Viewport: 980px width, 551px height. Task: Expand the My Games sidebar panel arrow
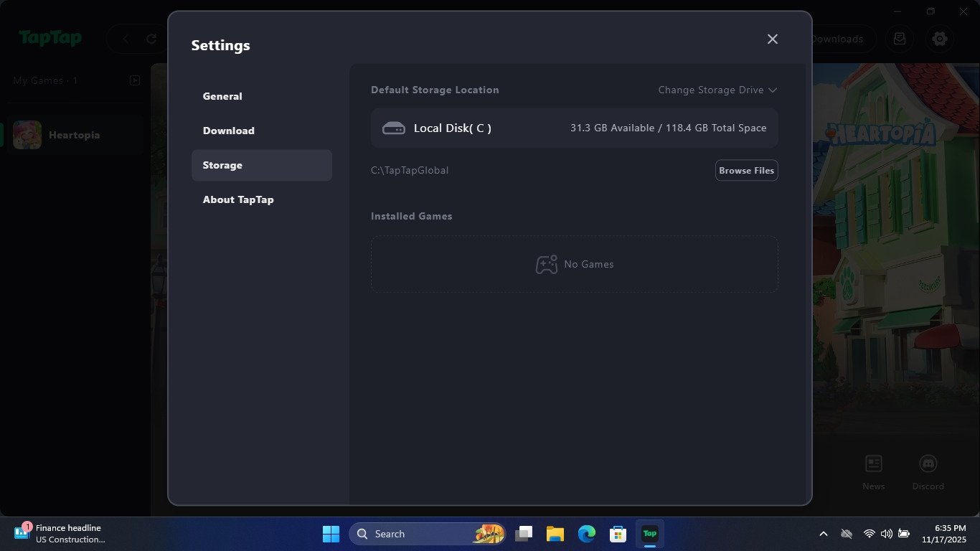[135, 80]
